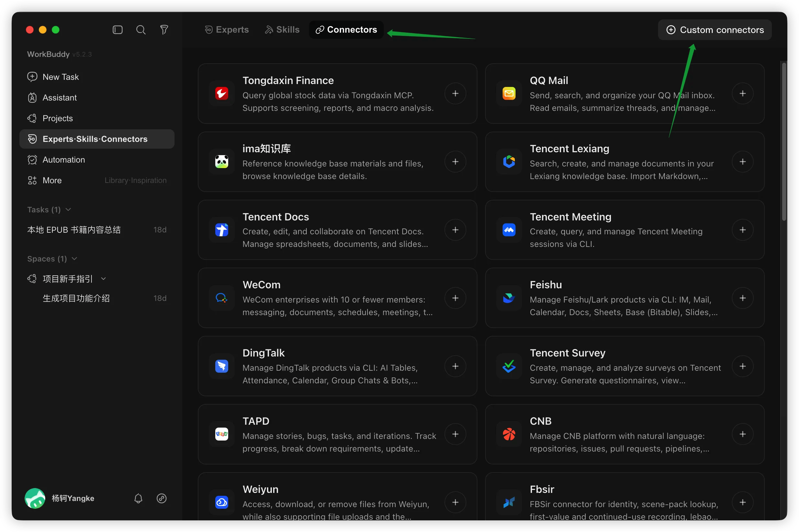Toggle the sidebar panel icon
The image size is (799, 532).
(117, 30)
